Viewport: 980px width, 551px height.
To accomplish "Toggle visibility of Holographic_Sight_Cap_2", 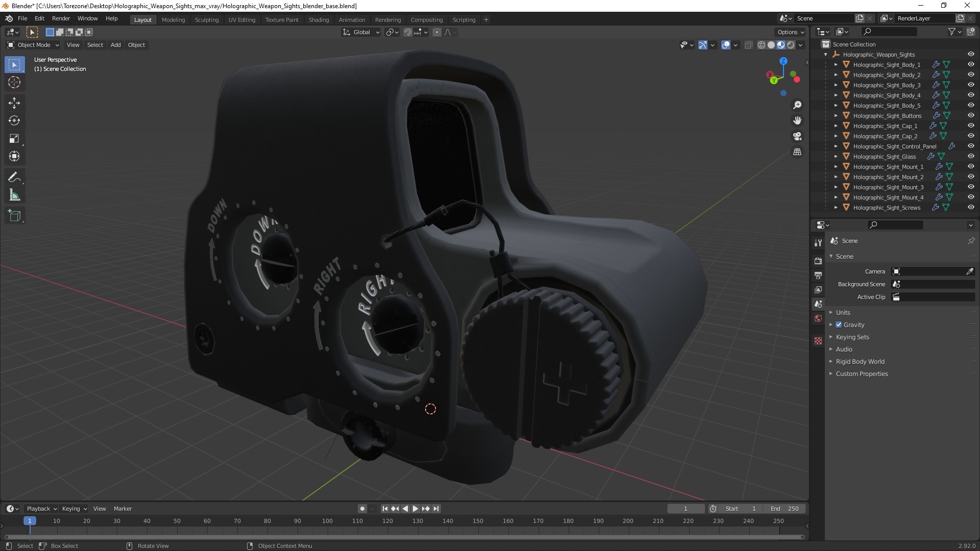I will (x=971, y=136).
